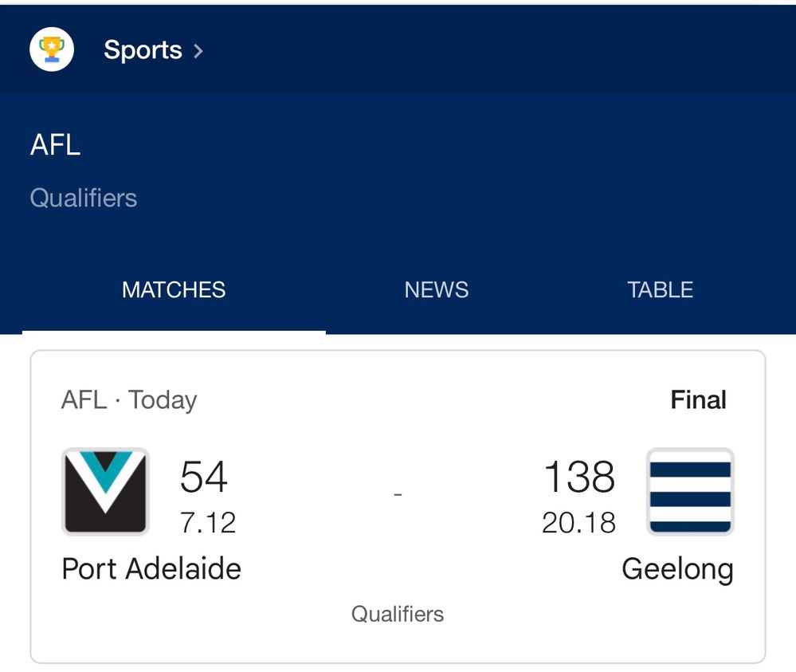Click the 20.18 goals-behinds tally

click(x=578, y=523)
